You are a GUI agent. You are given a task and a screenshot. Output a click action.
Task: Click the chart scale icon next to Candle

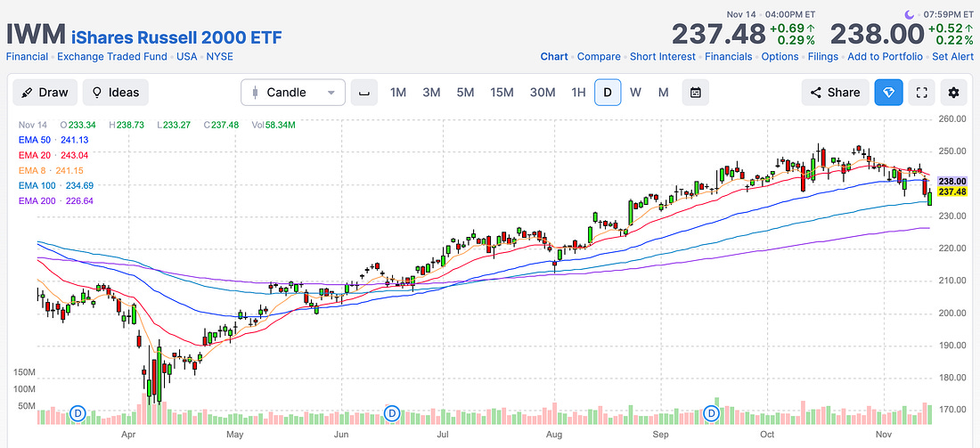(x=363, y=93)
